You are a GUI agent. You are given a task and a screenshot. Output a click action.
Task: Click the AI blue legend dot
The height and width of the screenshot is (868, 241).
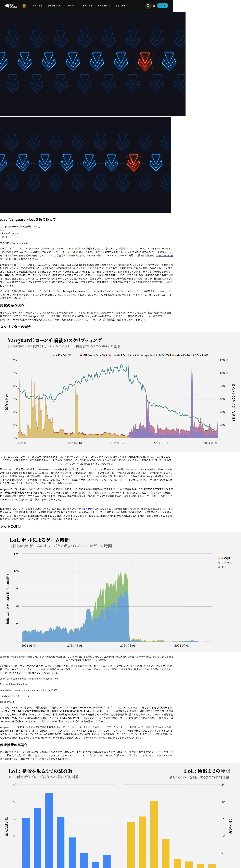click(x=219, y=567)
